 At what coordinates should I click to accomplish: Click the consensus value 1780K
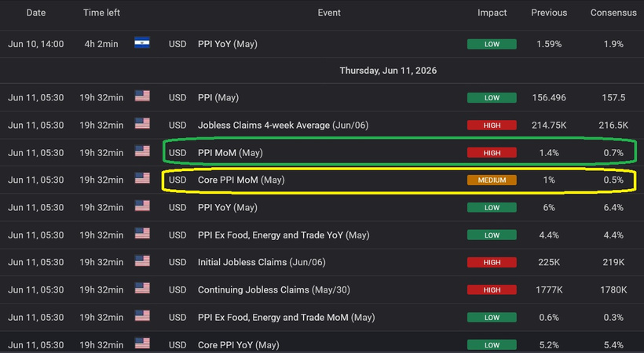coord(613,289)
